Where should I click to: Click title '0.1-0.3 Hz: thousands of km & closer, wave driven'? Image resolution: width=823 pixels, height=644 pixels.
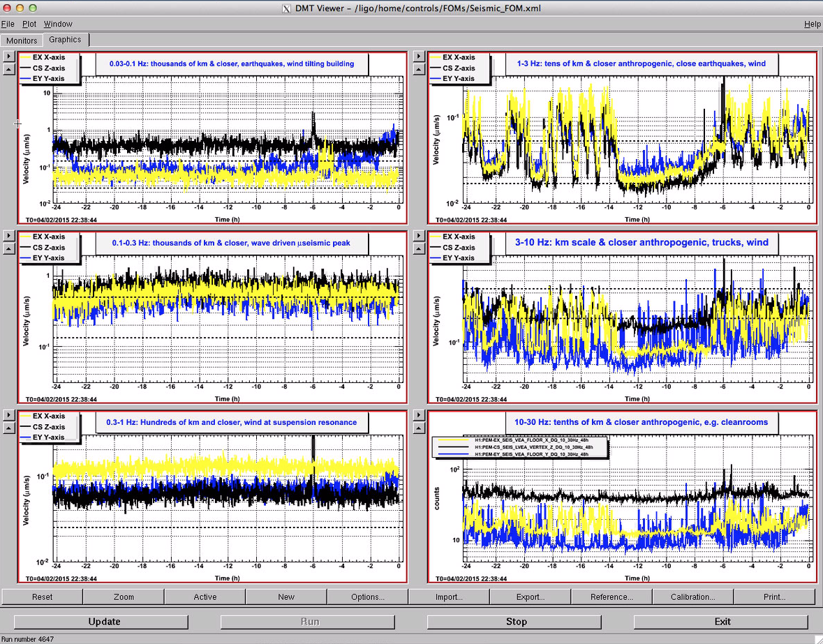pos(231,244)
